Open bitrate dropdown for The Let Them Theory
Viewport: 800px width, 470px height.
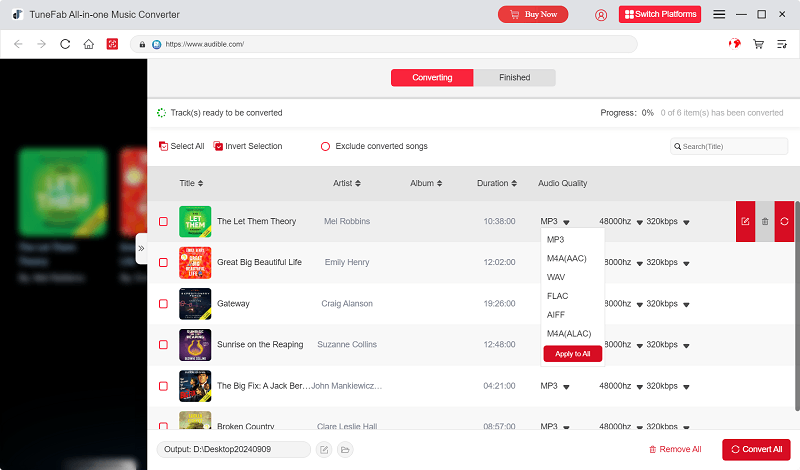(686, 222)
